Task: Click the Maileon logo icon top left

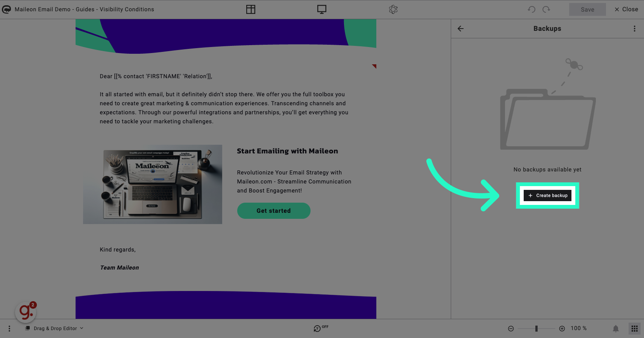Action: click(x=6, y=9)
